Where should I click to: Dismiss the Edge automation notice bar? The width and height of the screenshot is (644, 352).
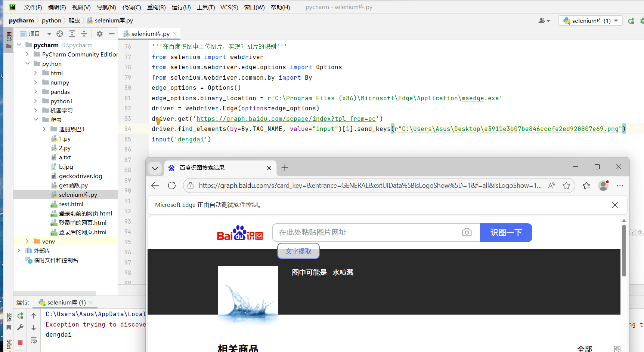615,205
